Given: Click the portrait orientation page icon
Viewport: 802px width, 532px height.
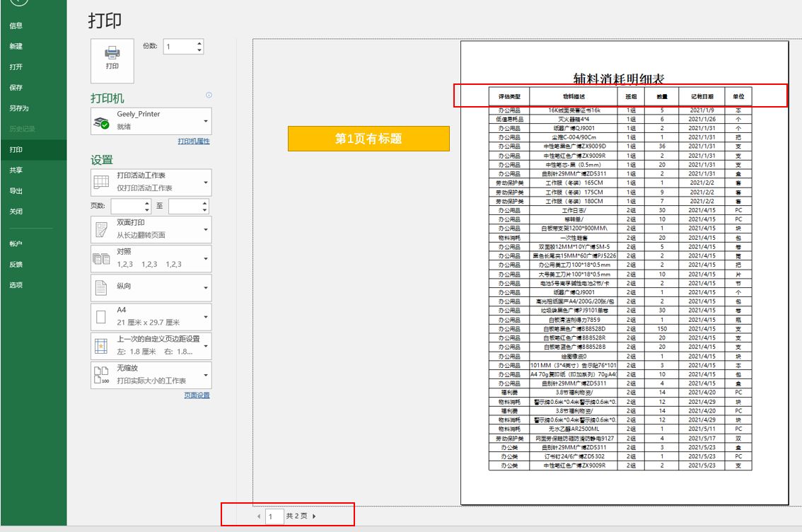Looking at the screenshot, I should pos(101,287).
